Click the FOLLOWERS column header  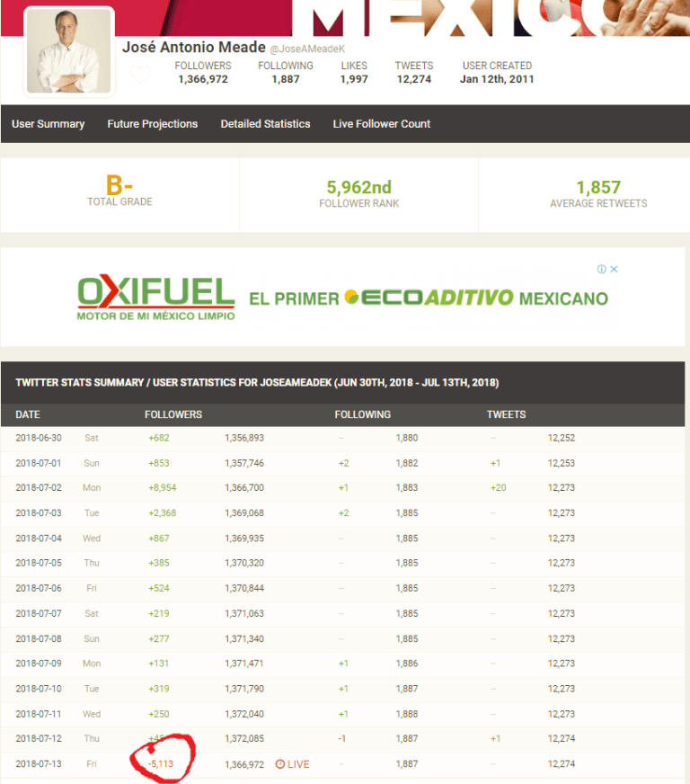coord(173,414)
